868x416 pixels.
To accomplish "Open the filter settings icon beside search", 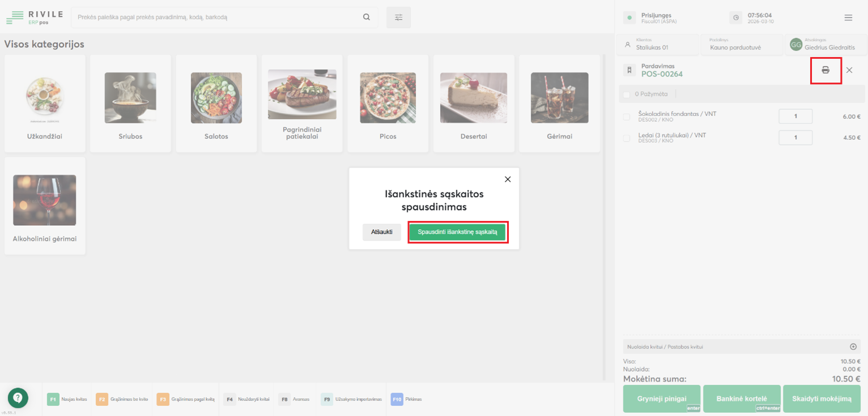I will pyautogui.click(x=398, y=18).
